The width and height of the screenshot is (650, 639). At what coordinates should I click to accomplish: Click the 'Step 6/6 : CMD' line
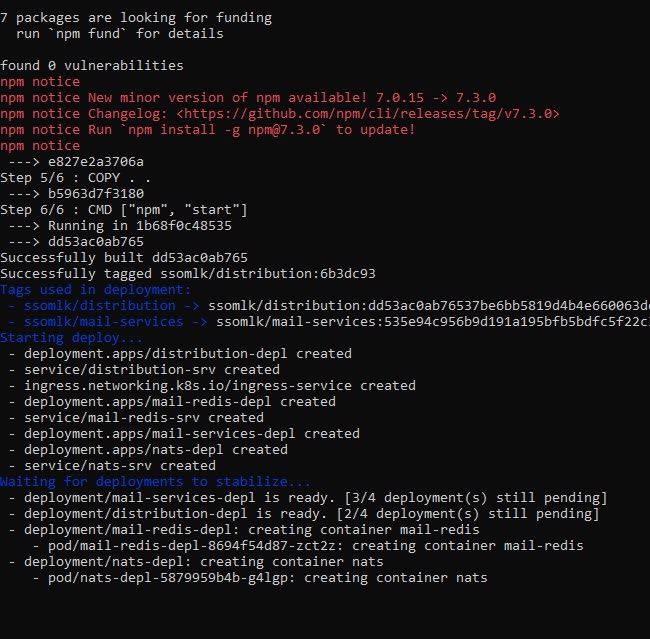[x=124, y=210]
